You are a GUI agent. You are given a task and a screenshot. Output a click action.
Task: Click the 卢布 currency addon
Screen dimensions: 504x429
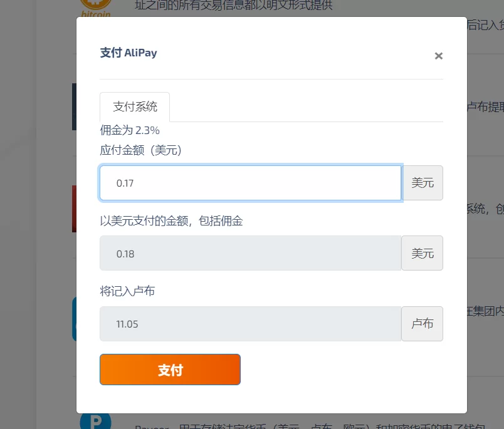click(423, 324)
